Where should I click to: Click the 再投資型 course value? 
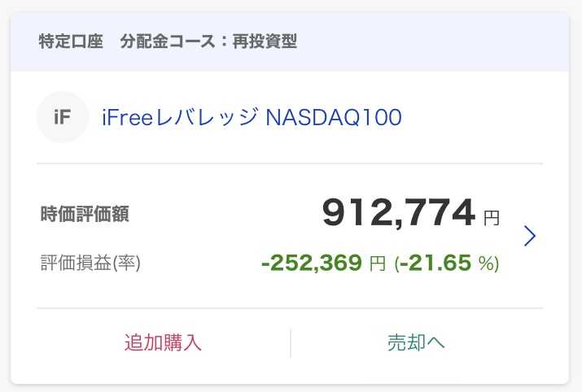pyautogui.click(x=265, y=41)
